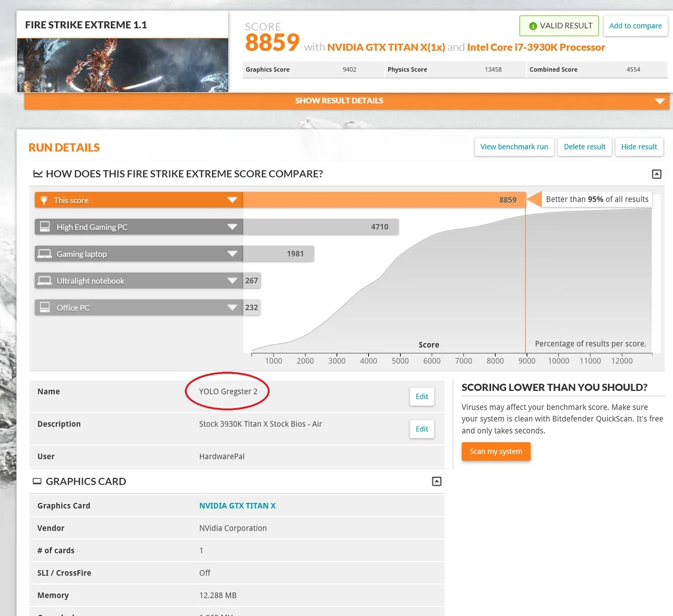The height and width of the screenshot is (616, 673).
Task: Open the NVIDIA GTX TITAN X(1x) link in the score header
Action: 386,47
